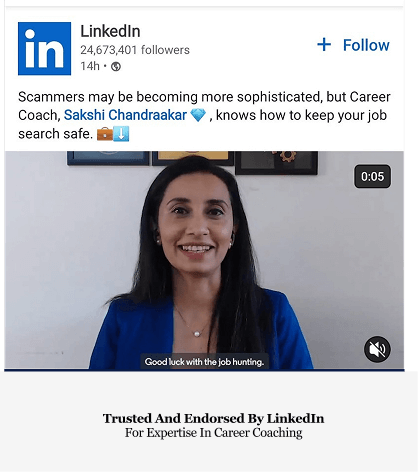Click the video progress bar under captions
418x472 pixels.
(204, 370)
